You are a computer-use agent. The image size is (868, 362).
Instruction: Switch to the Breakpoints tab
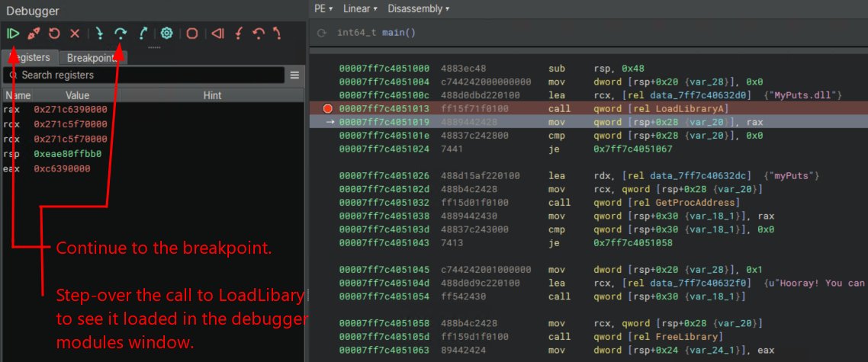pyautogui.click(x=94, y=58)
